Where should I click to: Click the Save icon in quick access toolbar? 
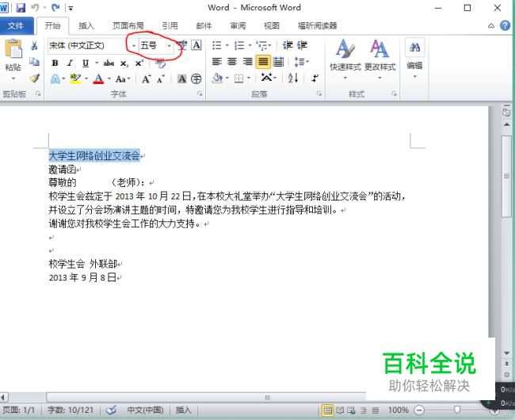pyautogui.click(x=21, y=8)
